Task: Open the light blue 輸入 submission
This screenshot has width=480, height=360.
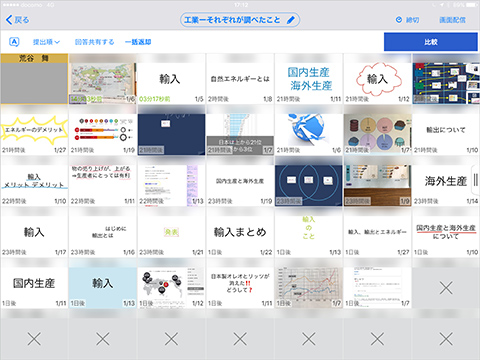Action: pyautogui.click(x=103, y=287)
